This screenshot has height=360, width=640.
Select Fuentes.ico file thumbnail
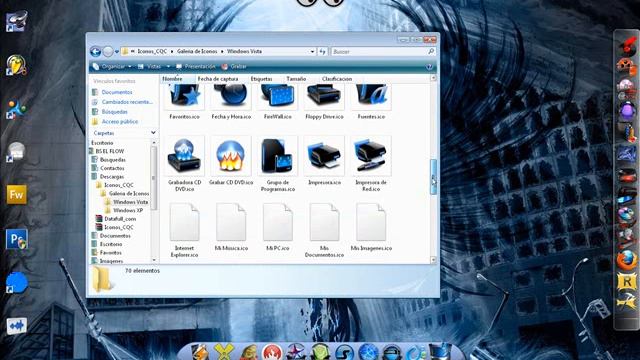pos(371,102)
